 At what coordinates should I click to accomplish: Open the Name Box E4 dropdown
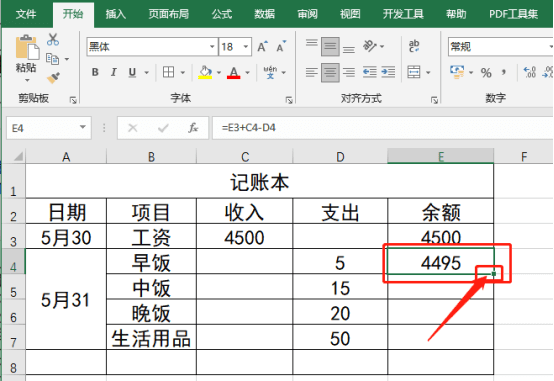[83, 127]
